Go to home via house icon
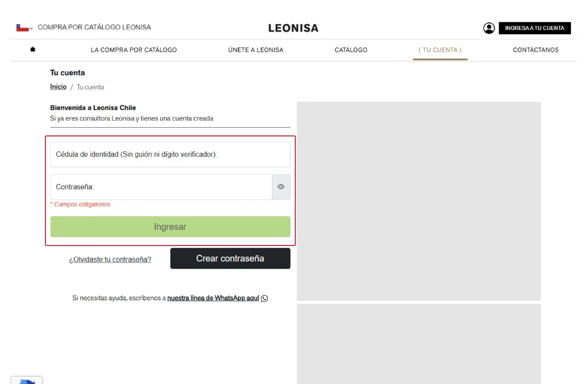 point(33,50)
